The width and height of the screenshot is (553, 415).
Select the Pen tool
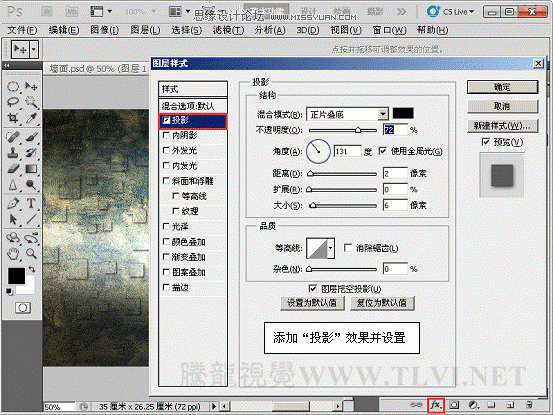coord(13,203)
